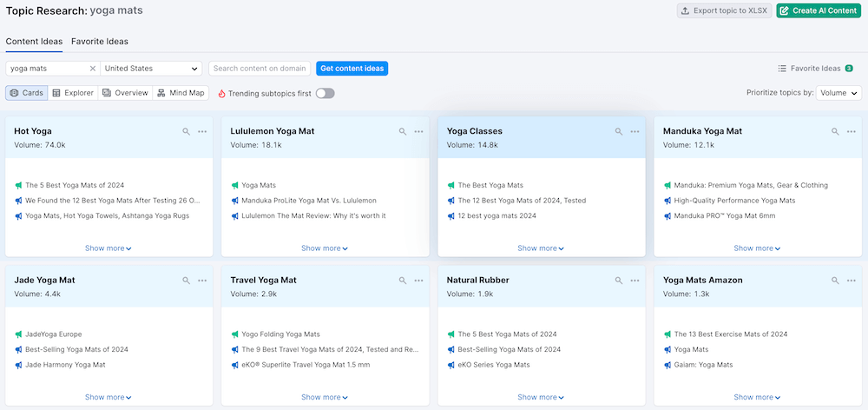Screen dimensions: 868x410
Task: Switch to Mind Map view
Action: pyautogui.click(x=181, y=93)
